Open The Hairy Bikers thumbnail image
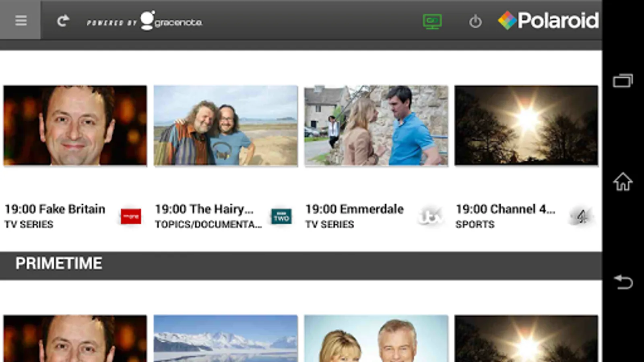This screenshot has width=644, height=362. coord(226,125)
